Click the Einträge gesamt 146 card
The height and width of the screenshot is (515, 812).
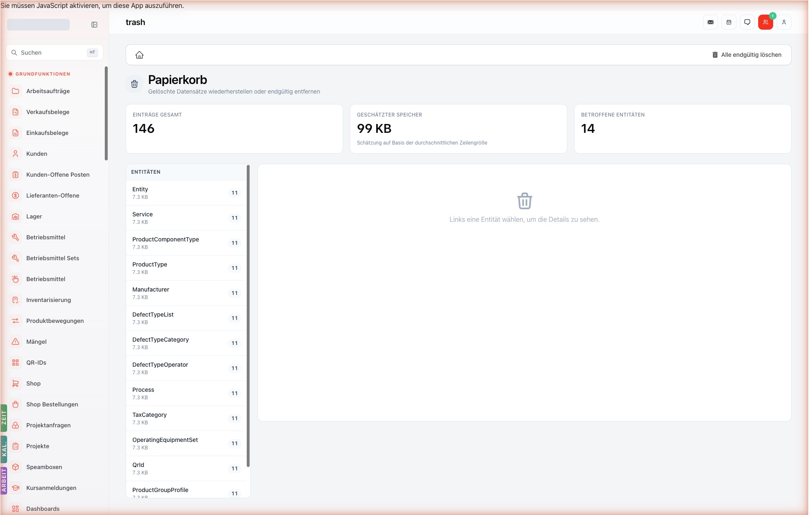[x=234, y=129]
